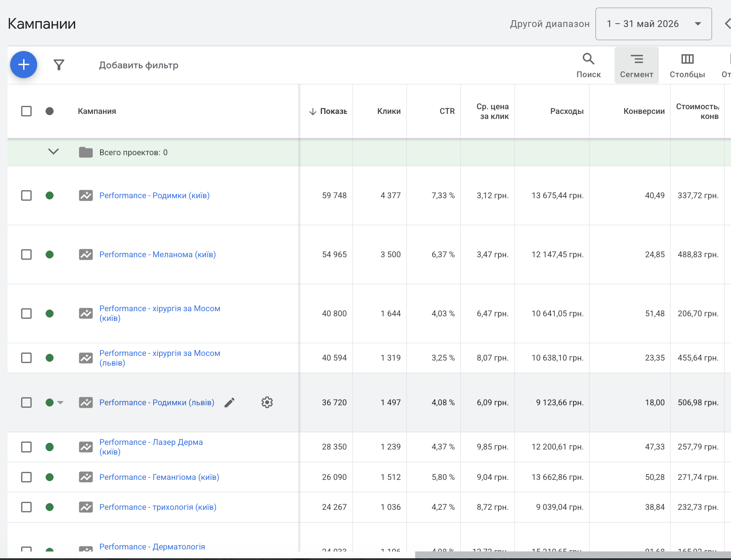Image resolution: width=731 pixels, height=560 pixels.
Task: Click campaign type icon for Меланома (київ)
Action: 86,255
